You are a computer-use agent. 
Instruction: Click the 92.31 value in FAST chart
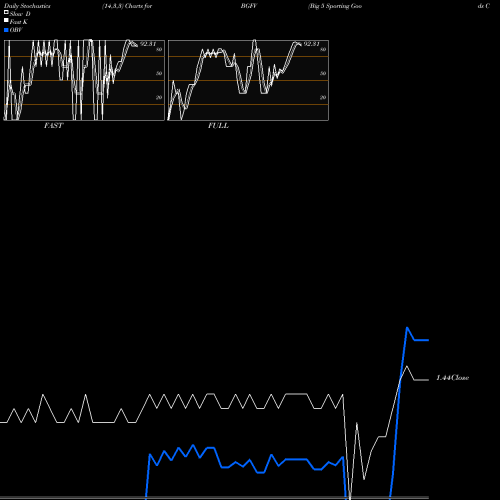pyautogui.click(x=148, y=44)
